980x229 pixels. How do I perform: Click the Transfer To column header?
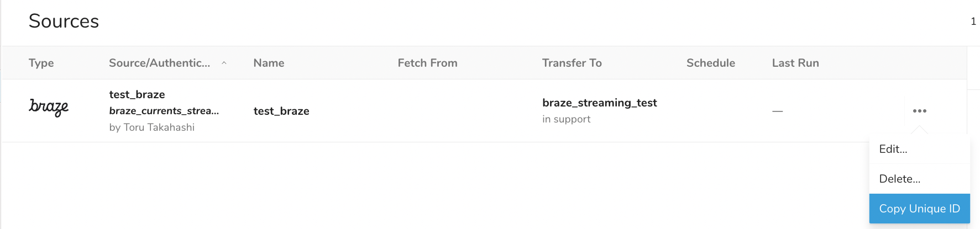[x=572, y=63]
